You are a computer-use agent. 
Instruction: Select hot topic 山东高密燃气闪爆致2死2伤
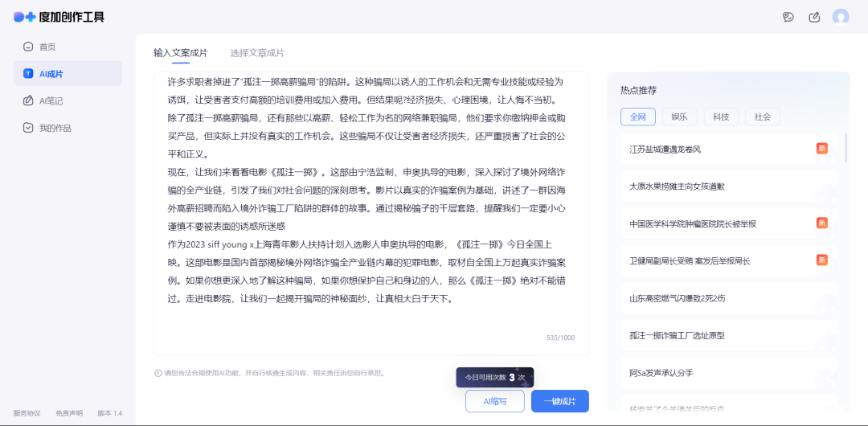coord(729,298)
